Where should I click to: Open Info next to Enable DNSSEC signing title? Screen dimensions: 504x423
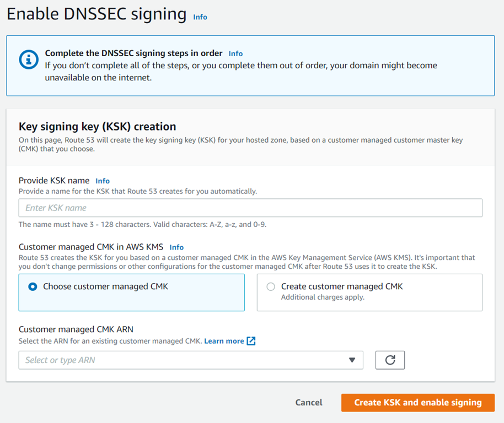pos(200,17)
